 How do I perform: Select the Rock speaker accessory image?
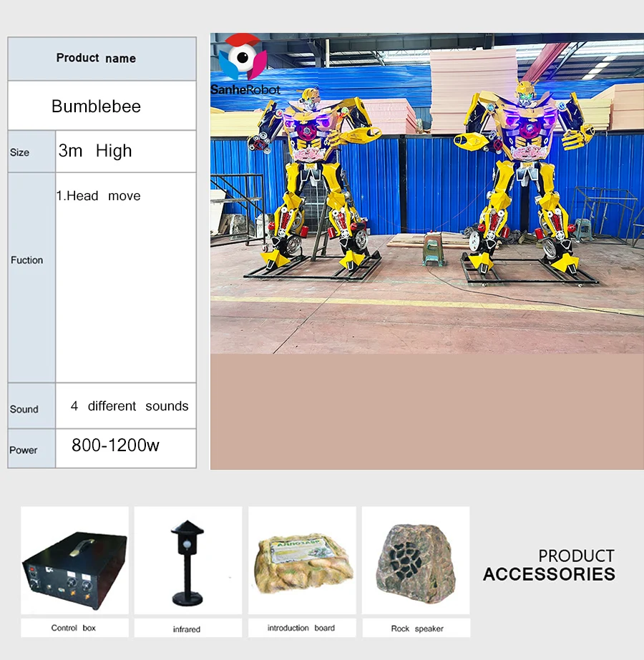tap(416, 560)
